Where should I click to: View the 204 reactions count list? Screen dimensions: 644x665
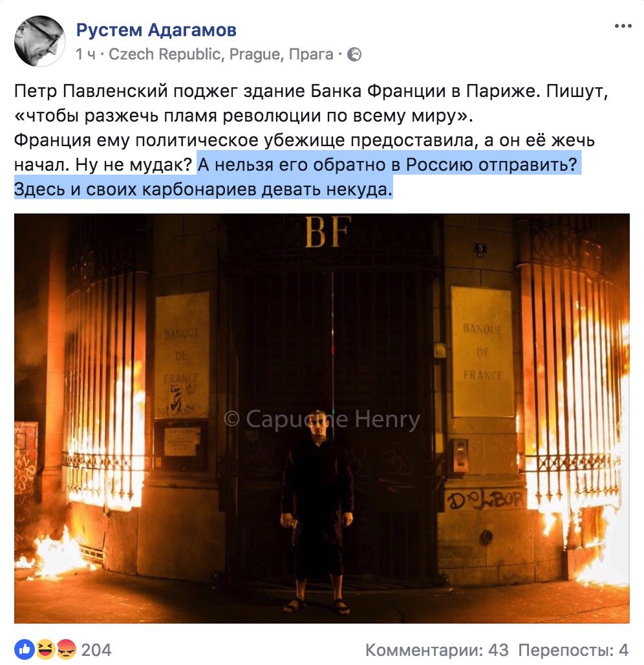point(96,649)
